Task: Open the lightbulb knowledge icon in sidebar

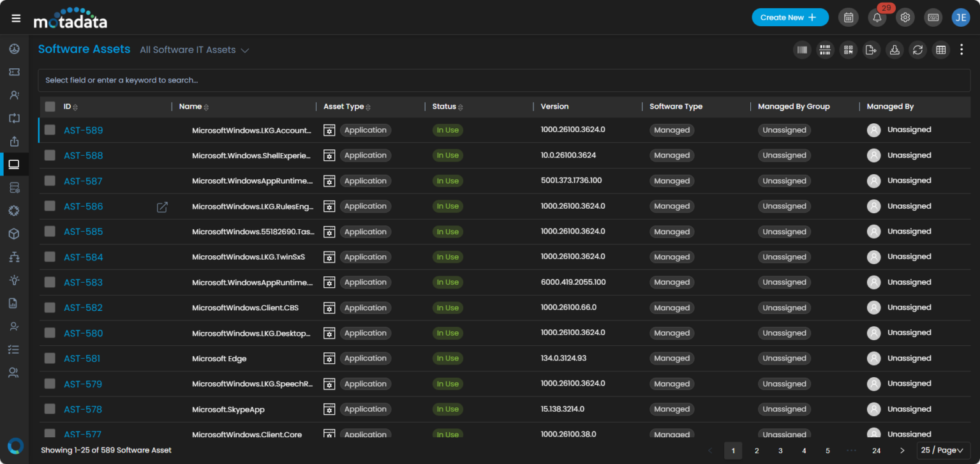Action: point(14,280)
